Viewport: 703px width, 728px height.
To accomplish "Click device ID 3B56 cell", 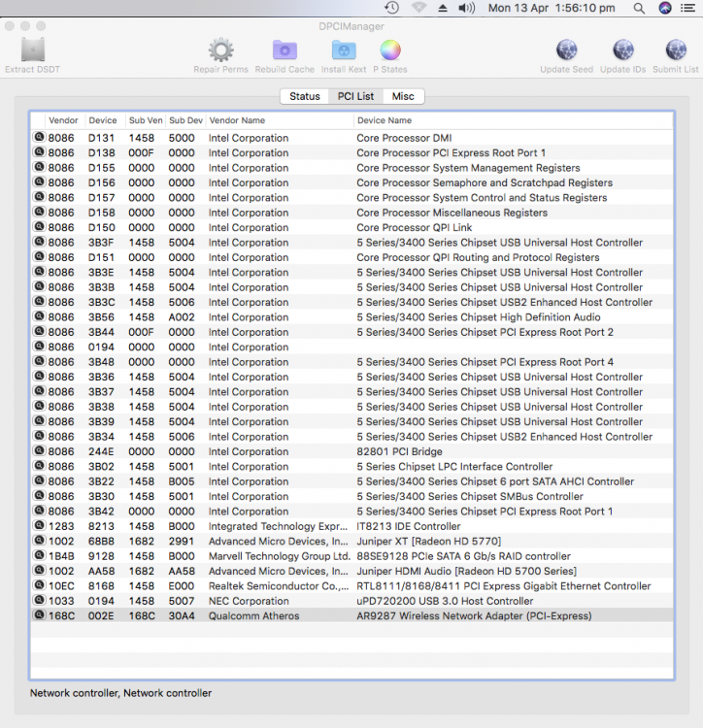I will 101,317.
